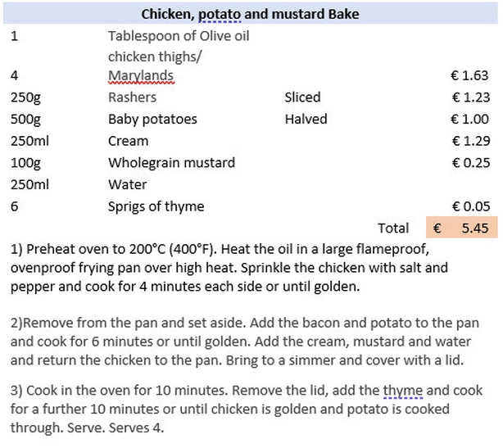Viewport: 503px width, 448px height.
Task: Click the '250ml' quantity next to Water
Action: [29, 185]
